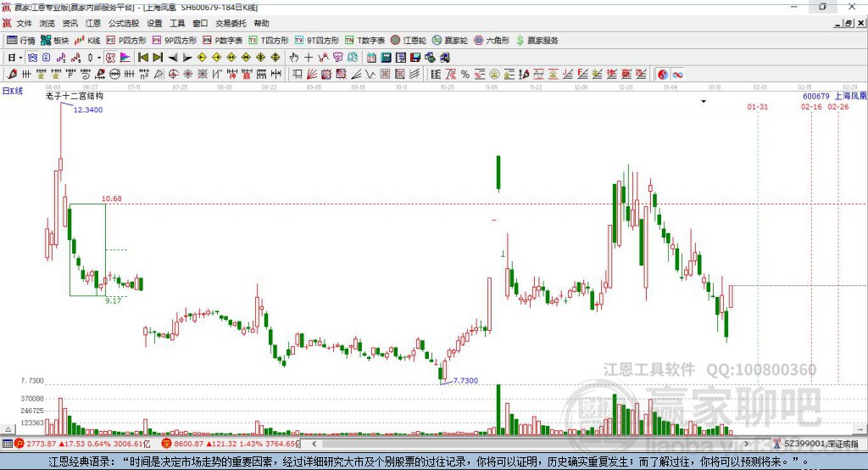Select the Gann fan lines tool

point(312,75)
